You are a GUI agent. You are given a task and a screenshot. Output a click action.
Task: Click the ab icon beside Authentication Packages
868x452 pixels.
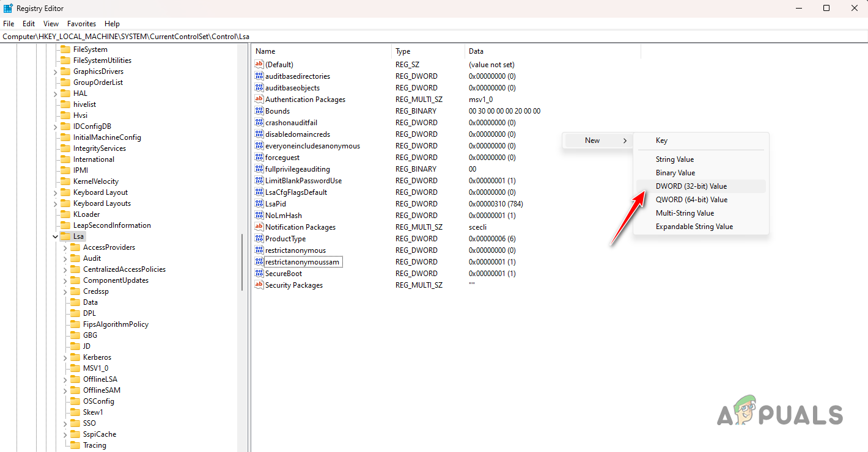(259, 99)
